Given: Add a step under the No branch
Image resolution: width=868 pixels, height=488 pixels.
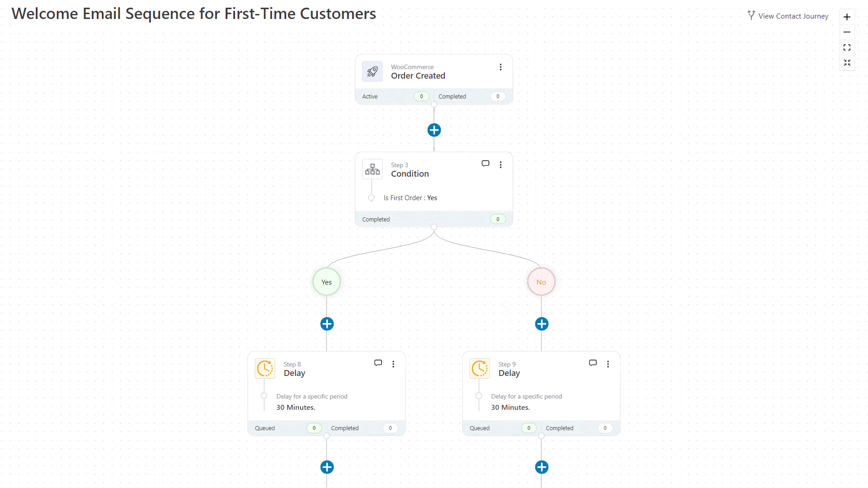Looking at the screenshot, I should point(542,324).
